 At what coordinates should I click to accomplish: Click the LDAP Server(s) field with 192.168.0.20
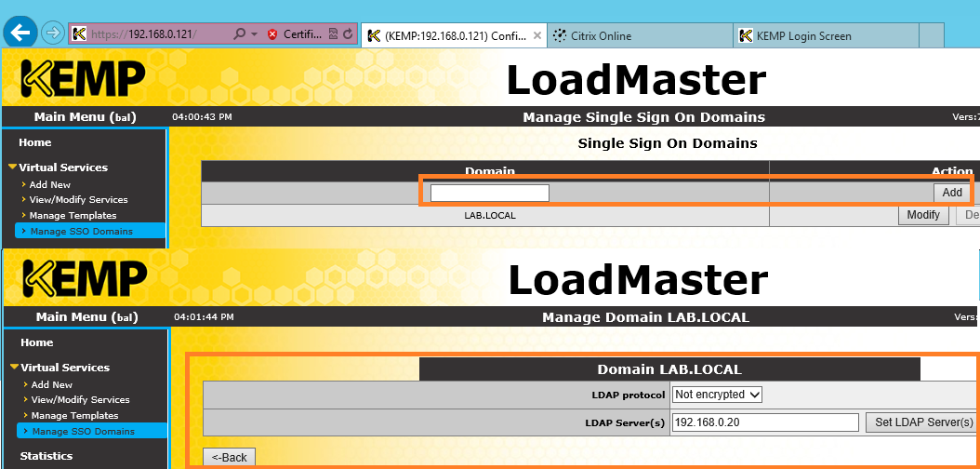pos(765,422)
